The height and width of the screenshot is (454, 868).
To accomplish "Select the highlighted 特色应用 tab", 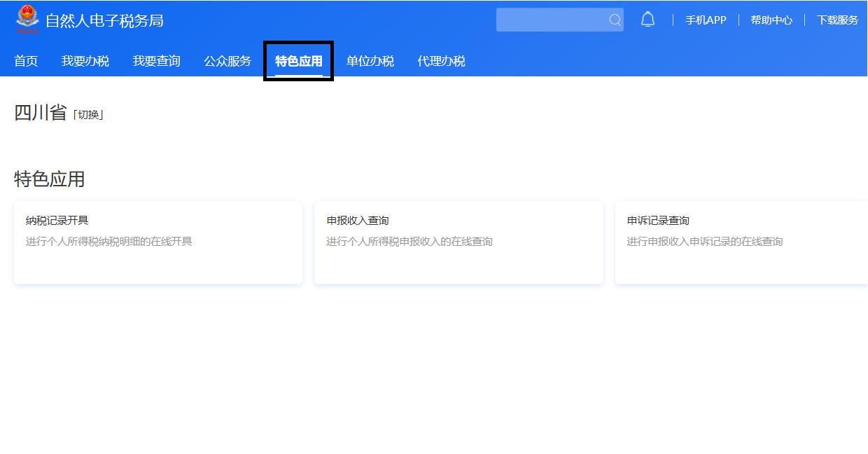I will (298, 61).
